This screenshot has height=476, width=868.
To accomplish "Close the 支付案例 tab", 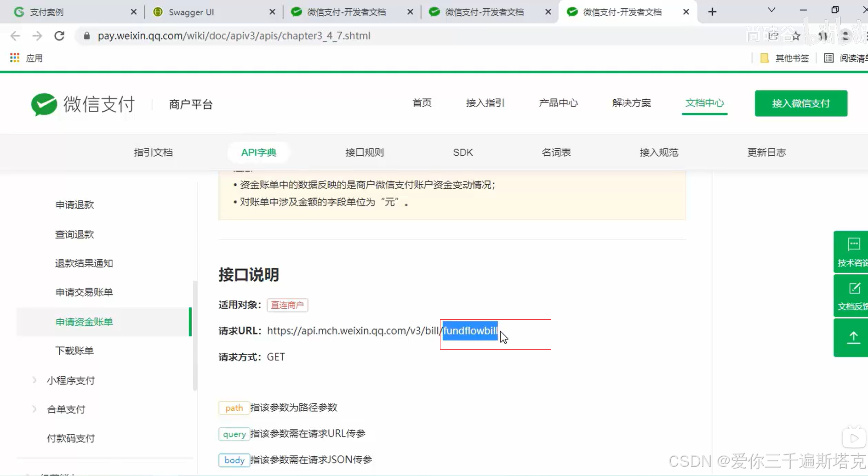I will (134, 12).
